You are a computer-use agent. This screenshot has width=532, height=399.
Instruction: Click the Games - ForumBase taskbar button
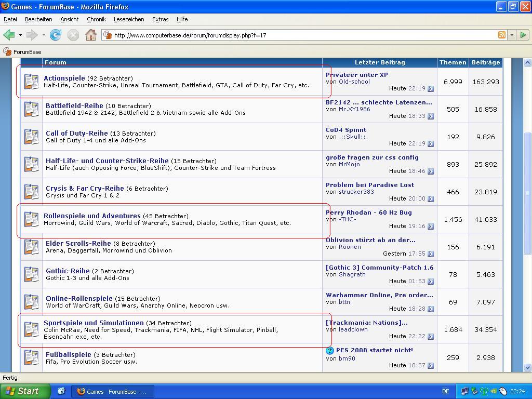(112, 392)
